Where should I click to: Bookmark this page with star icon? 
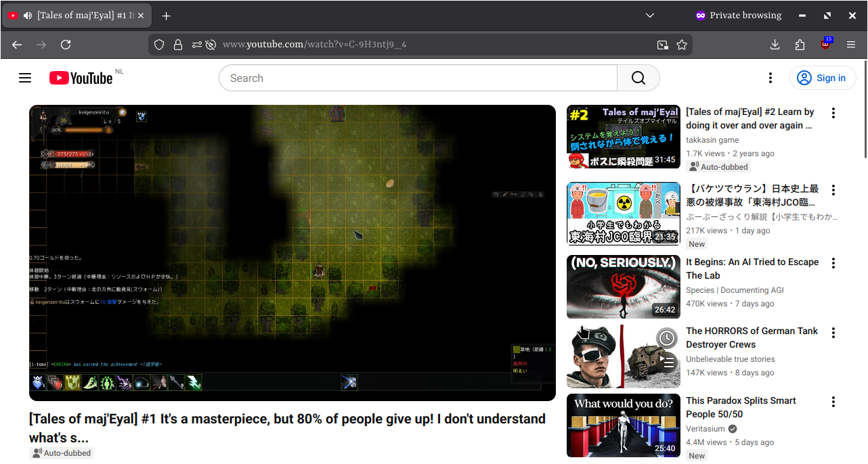(682, 45)
